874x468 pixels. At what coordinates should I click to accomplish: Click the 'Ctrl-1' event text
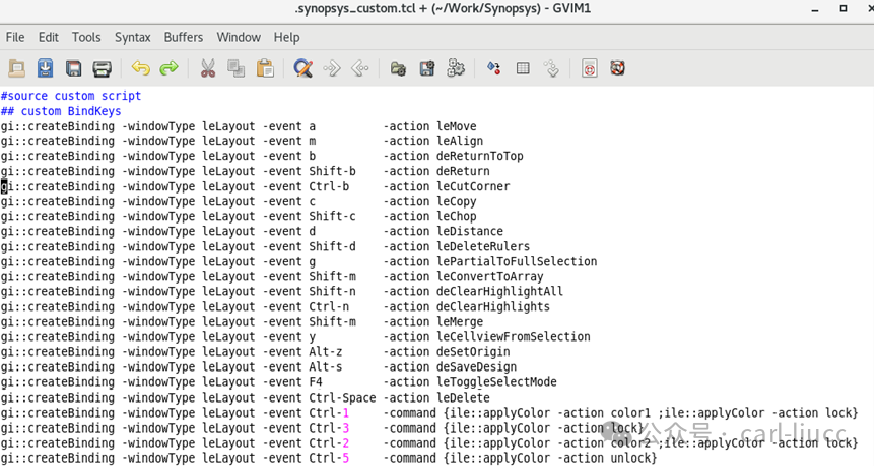click(329, 413)
